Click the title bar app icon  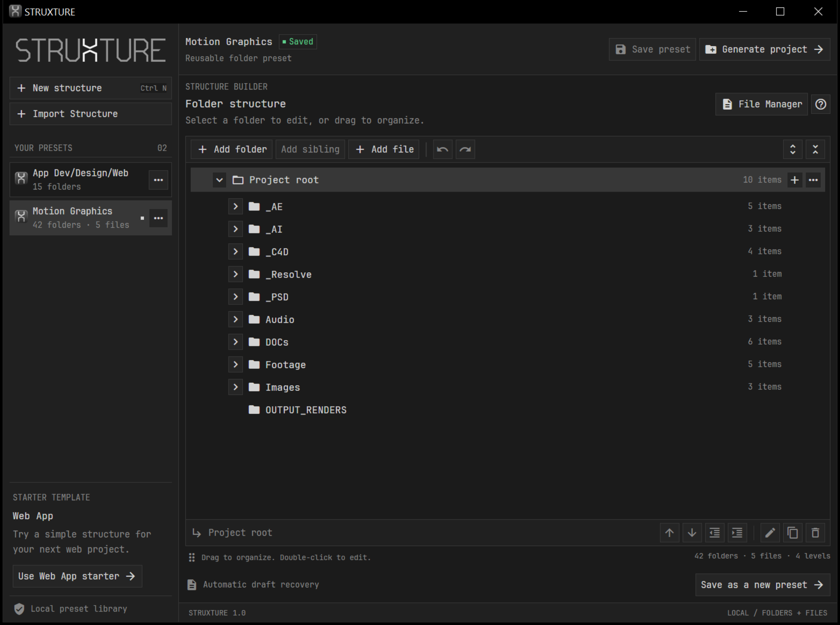click(x=15, y=11)
